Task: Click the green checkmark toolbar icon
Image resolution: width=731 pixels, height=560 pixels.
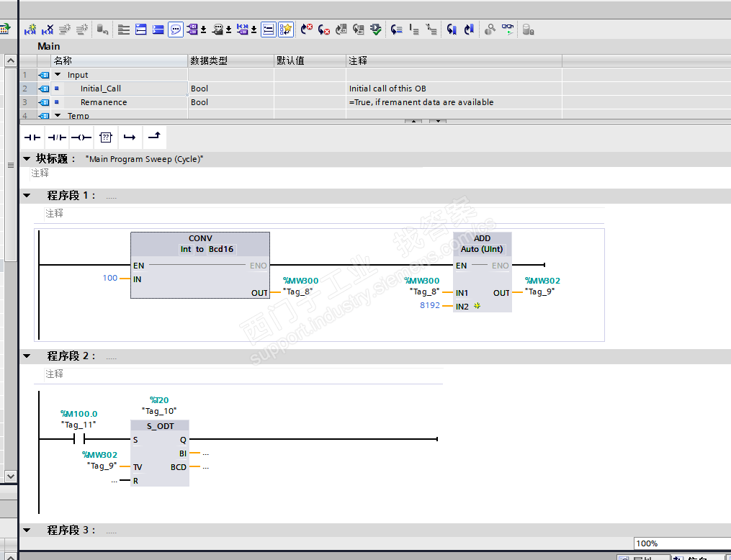Action: pos(375,30)
